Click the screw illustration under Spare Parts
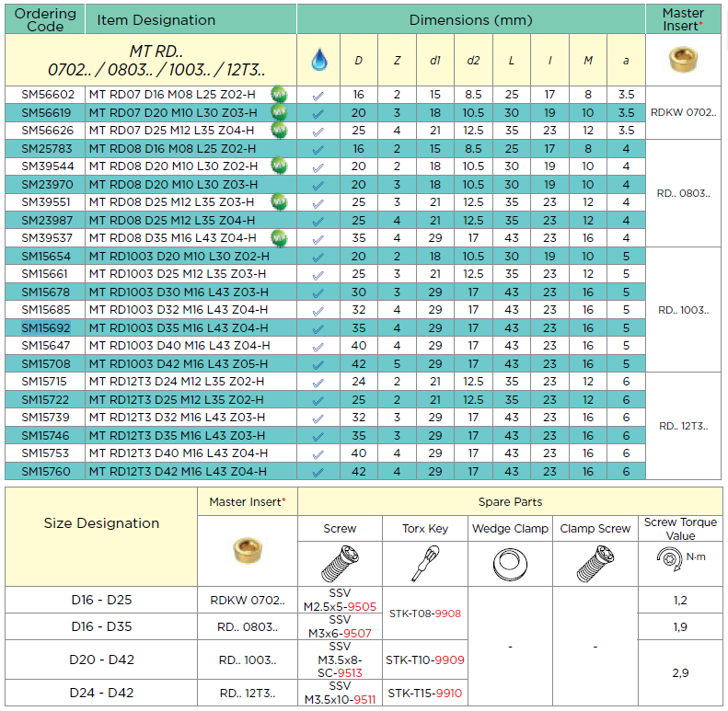728x711 pixels. click(340, 562)
